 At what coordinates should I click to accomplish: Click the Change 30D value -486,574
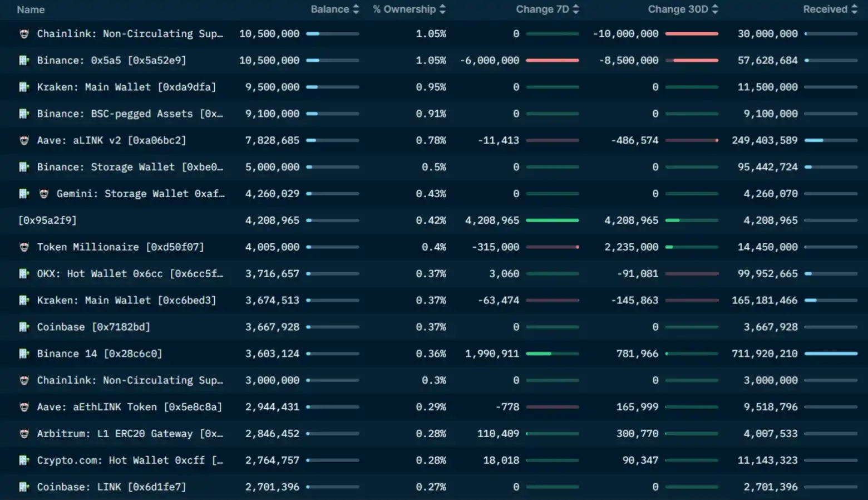click(x=634, y=140)
